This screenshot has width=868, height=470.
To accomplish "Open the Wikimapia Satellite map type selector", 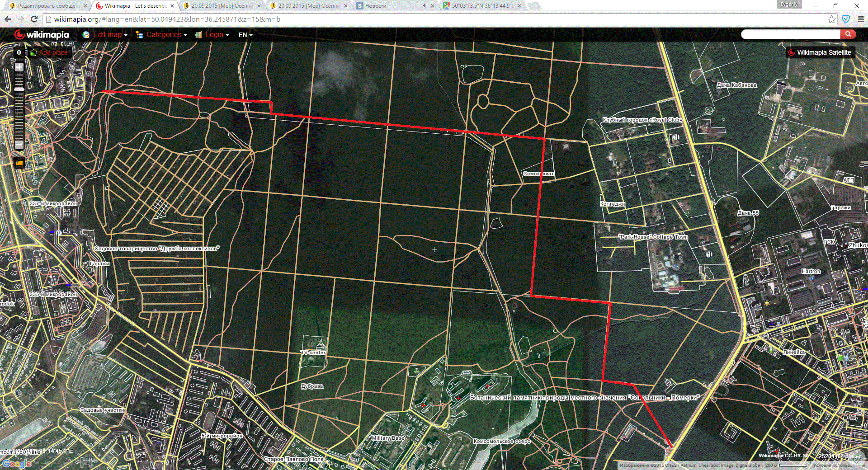I will pos(820,52).
